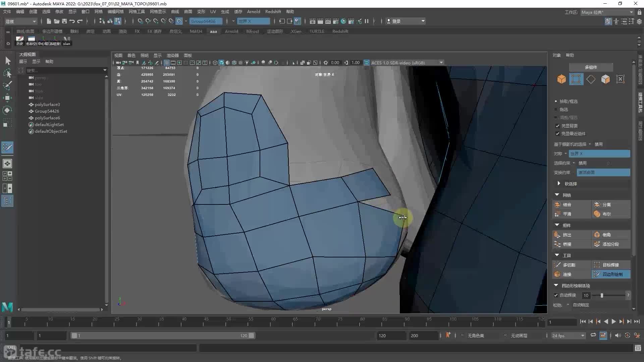The width and height of the screenshot is (644, 362).
Task: Select the 拖选 radio option
Action: (x=556, y=110)
